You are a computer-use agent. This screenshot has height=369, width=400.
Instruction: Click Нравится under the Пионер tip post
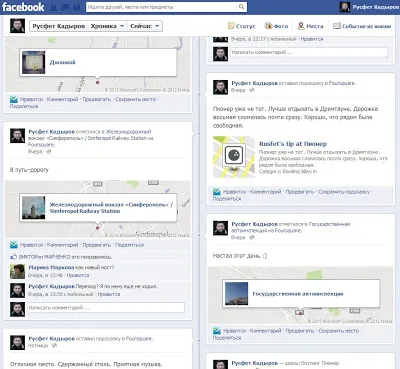pos(235,192)
